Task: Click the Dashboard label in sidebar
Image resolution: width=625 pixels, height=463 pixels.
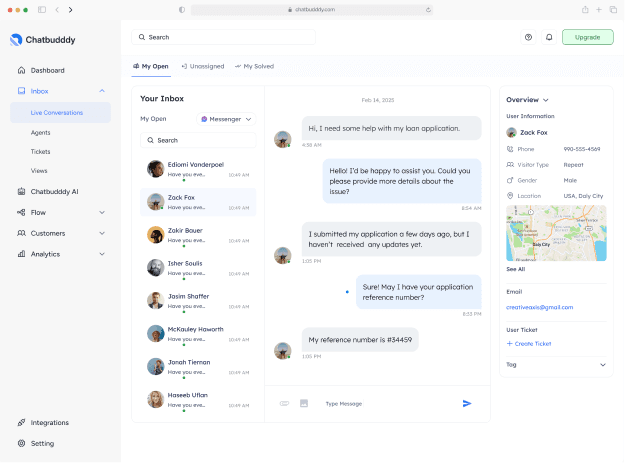Action: click(48, 71)
